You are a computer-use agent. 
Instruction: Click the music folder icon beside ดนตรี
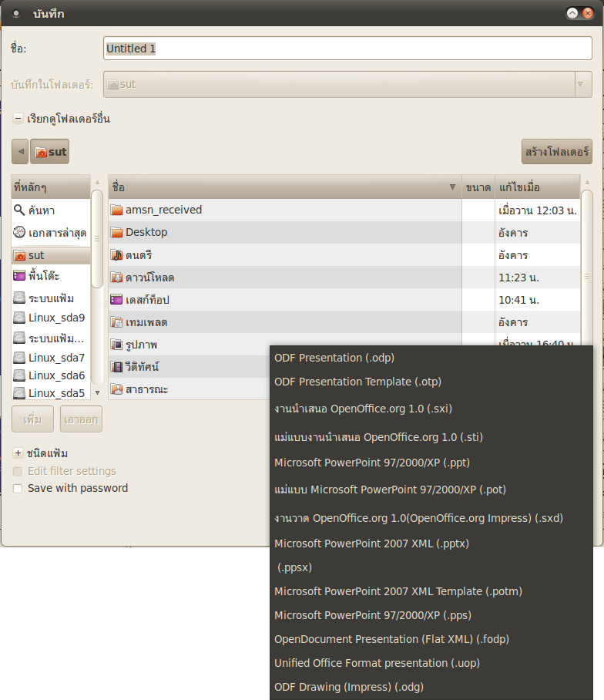(x=116, y=255)
